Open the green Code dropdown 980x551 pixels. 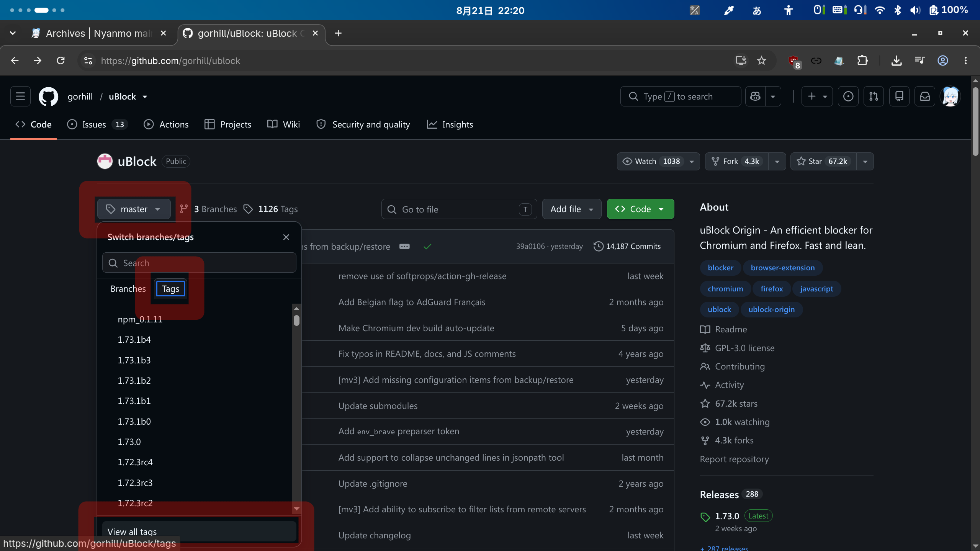tap(640, 209)
